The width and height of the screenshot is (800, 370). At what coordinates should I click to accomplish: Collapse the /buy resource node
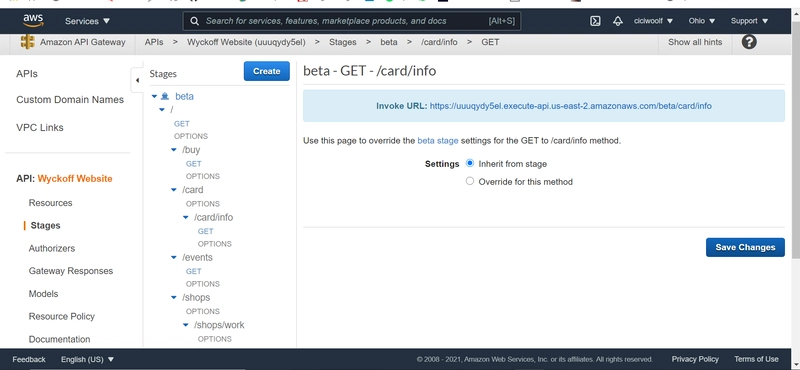(174, 150)
